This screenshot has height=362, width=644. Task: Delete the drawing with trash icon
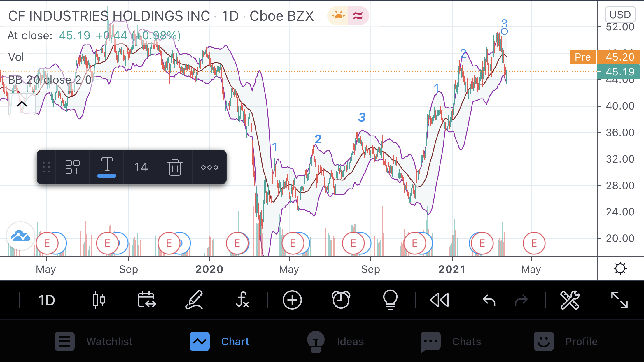175,167
